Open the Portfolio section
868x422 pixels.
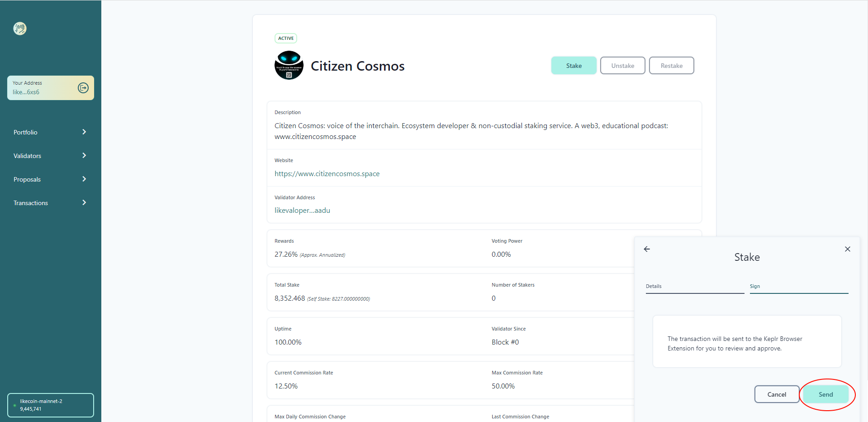(x=25, y=132)
